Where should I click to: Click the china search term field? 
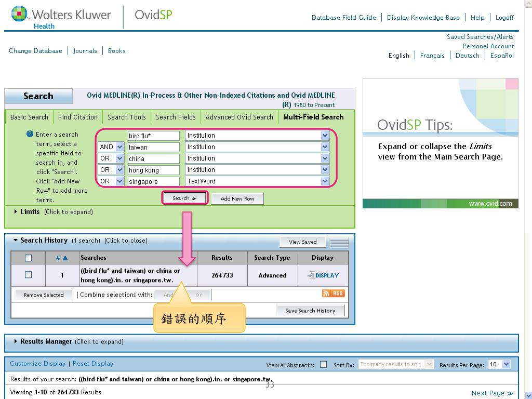coord(154,159)
